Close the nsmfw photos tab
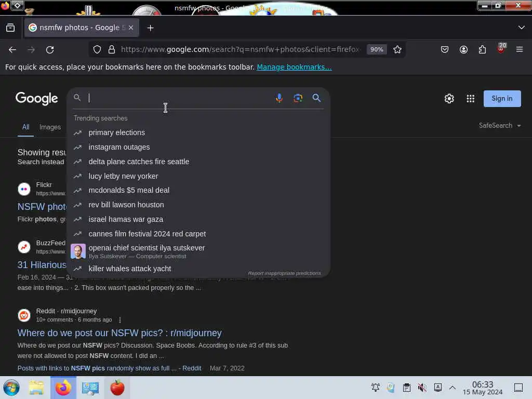This screenshot has height=399, width=532. [131, 28]
